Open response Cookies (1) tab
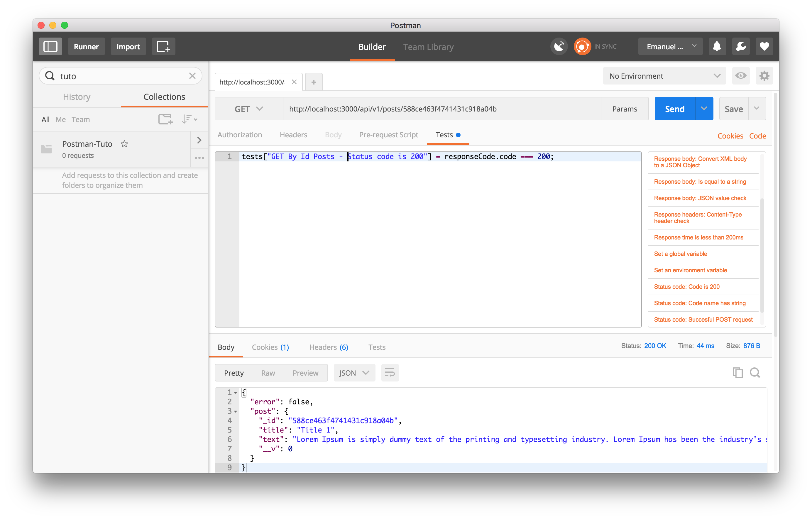This screenshot has height=520, width=812. coord(270,347)
